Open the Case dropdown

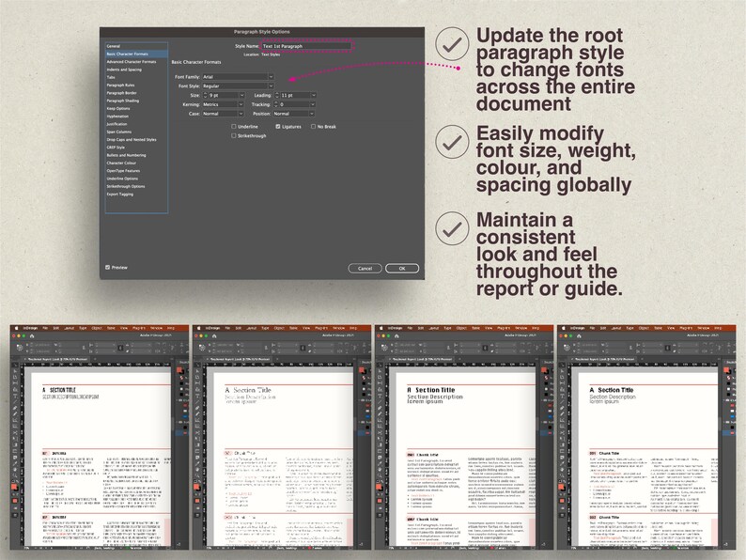223,114
